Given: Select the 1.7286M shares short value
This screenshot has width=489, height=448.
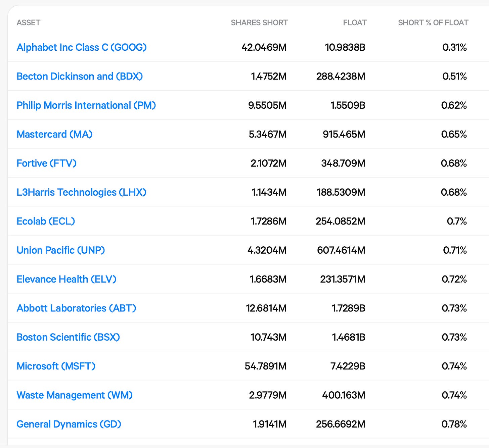Looking at the screenshot, I should coord(269,221).
